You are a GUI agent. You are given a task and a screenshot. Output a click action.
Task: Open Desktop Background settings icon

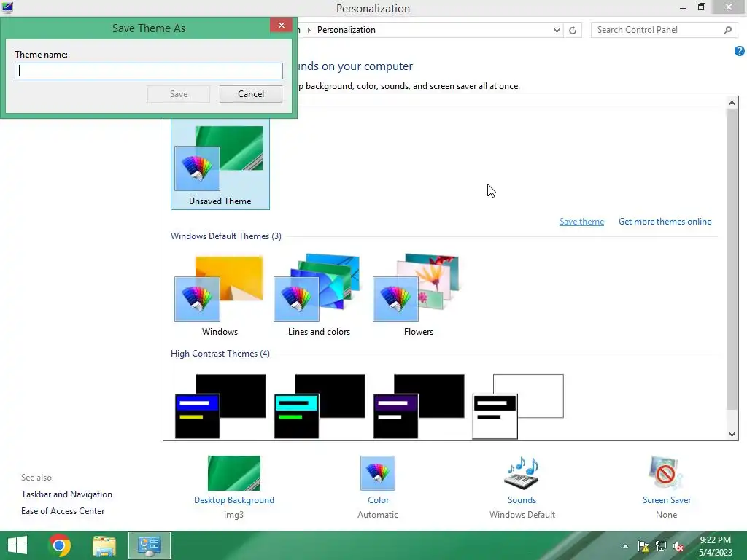point(234,472)
